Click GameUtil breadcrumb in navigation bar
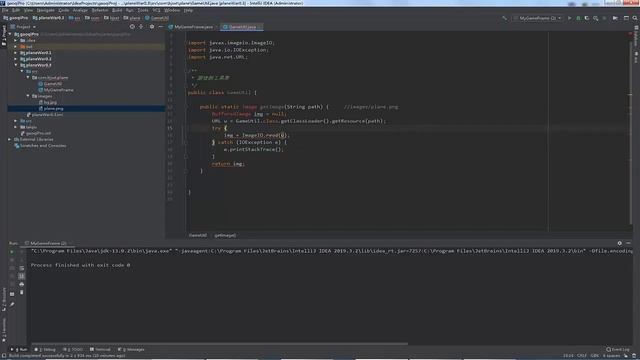This screenshot has width=640, height=360. click(157, 18)
